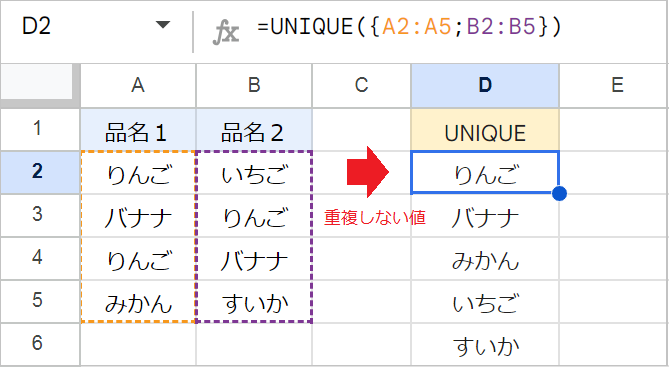The image size is (669, 368).
Task: Click cell A5 containing みかん
Action: click(138, 301)
